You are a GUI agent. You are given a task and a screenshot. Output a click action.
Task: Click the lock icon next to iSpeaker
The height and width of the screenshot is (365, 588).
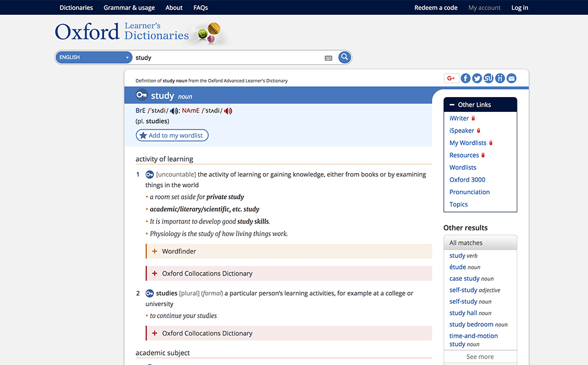pos(479,131)
